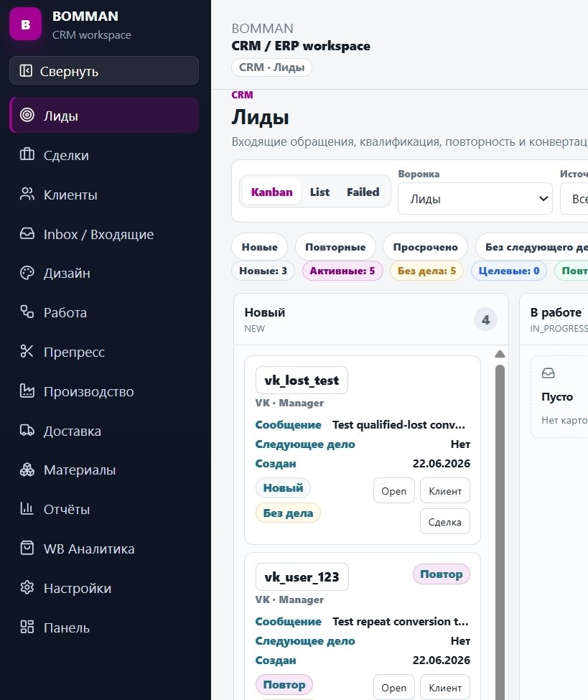Click the Дизайн palette icon

pyautogui.click(x=27, y=273)
